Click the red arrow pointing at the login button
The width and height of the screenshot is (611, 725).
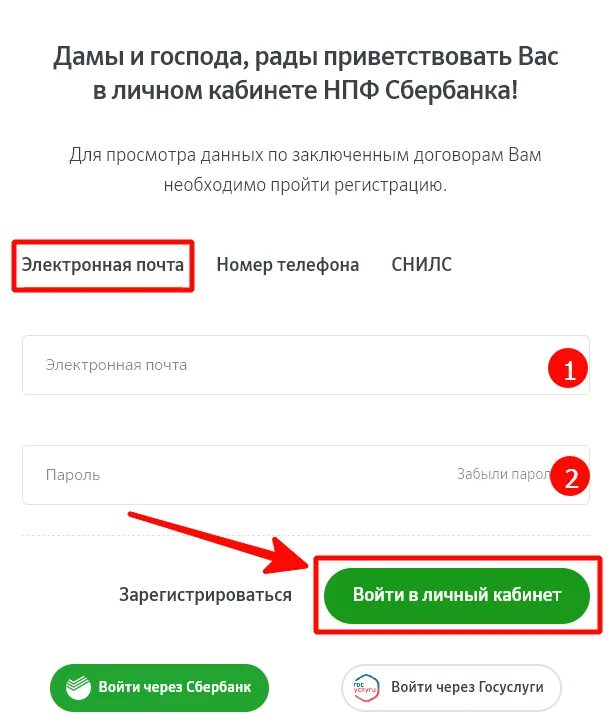tap(219, 543)
